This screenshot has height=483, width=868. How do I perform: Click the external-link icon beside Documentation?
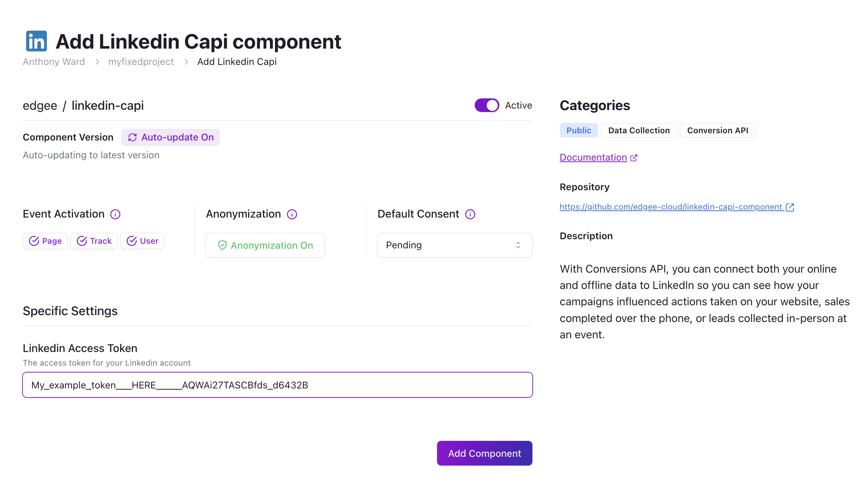(x=634, y=158)
